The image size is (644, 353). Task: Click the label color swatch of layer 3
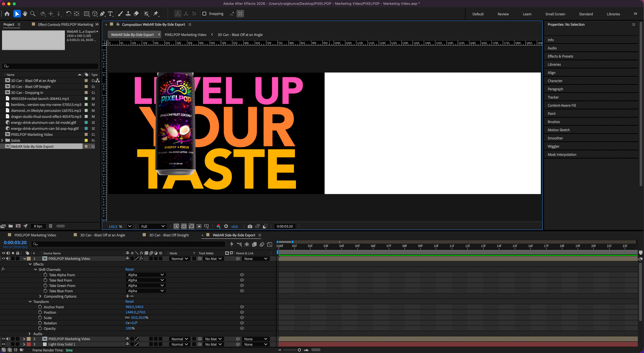[x=29, y=344]
